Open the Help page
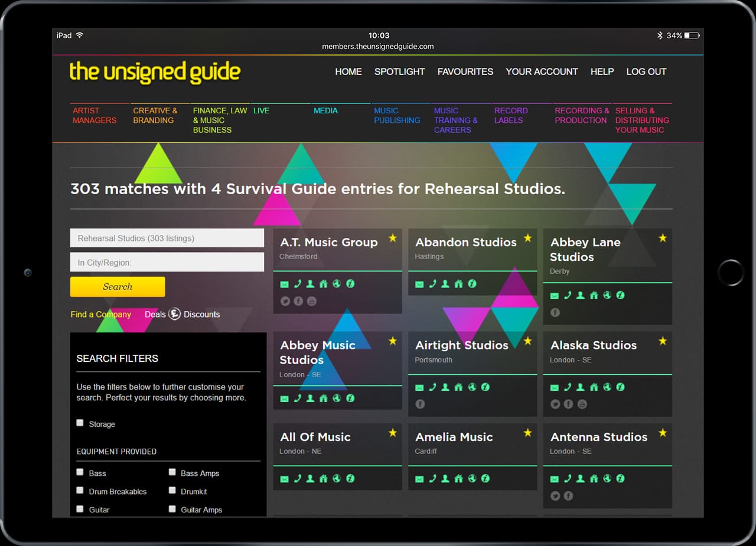Viewport: 756px width, 546px height. coord(602,71)
